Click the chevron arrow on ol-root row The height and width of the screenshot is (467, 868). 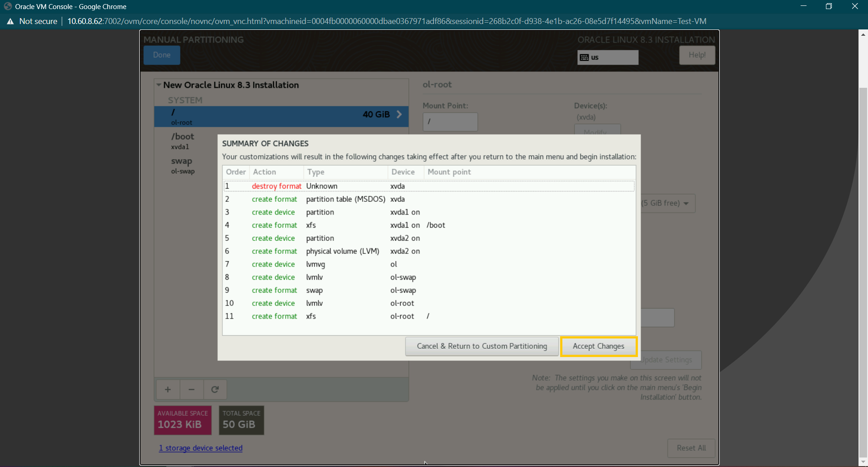pyautogui.click(x=399, y=114)
